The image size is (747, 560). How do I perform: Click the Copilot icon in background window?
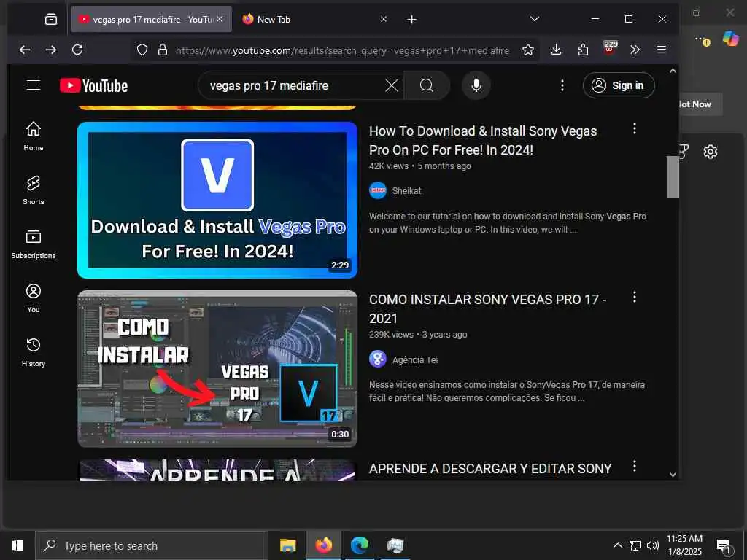pos(730,38)
